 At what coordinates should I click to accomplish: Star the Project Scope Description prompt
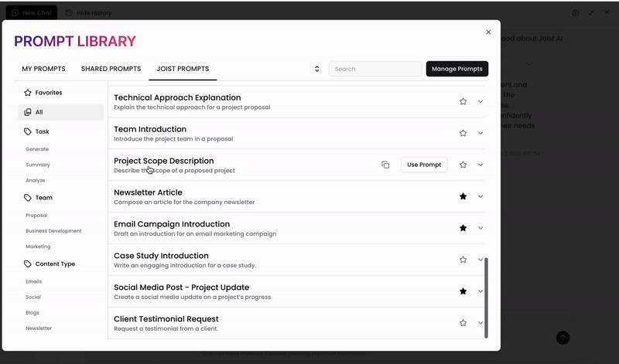(x=463, y=165)
